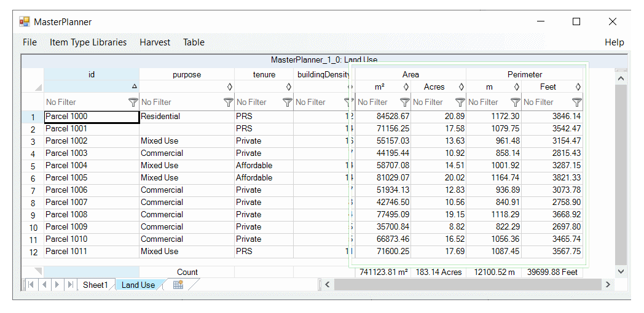The height and width of the screenshot is (313, 644).
Task: Click the Parcel 1003 Commercial cell
Action: pyautogui.click(x=187, y=153)
